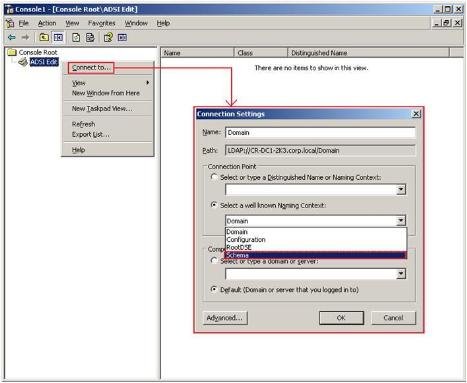
Task: Toggle the Show/Hide Console Tree icon
Action: [x=58, y=37]
